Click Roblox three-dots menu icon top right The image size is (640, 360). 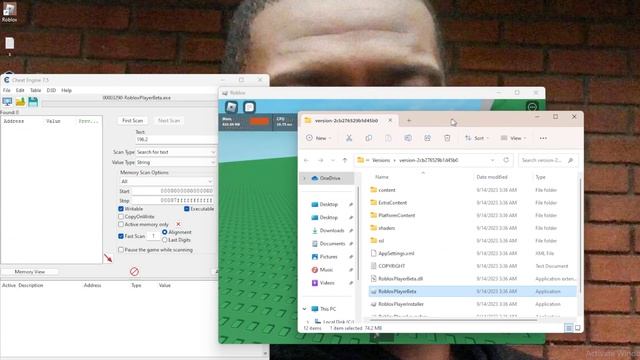[x=532, y=107]
